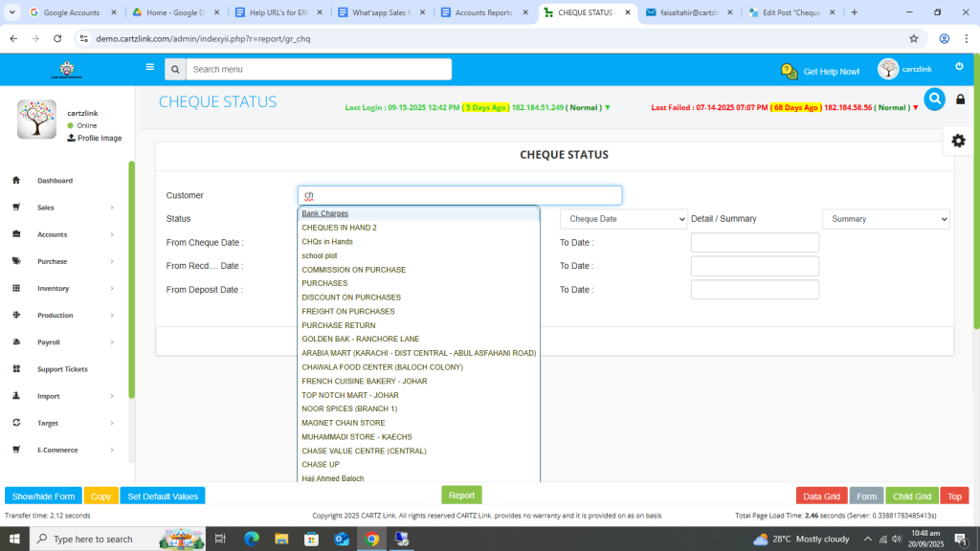Click the padlock lock icon

(960, 99)
